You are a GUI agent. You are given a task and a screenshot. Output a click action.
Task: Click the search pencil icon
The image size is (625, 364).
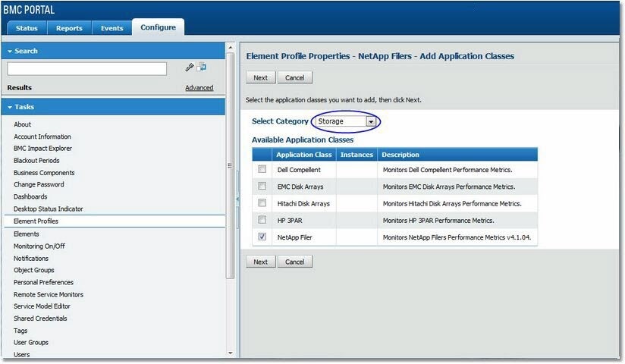190,67
